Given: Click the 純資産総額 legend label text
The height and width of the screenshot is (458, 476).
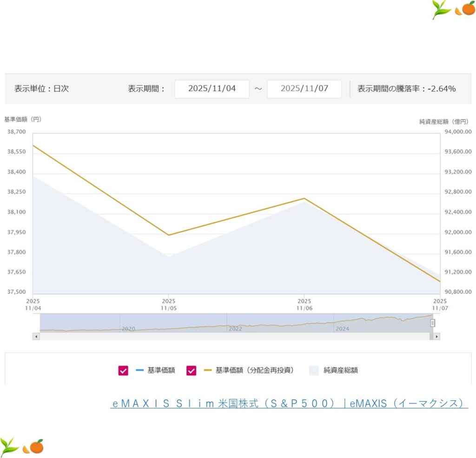Looking at the screenshot, I should click(340, 371).
